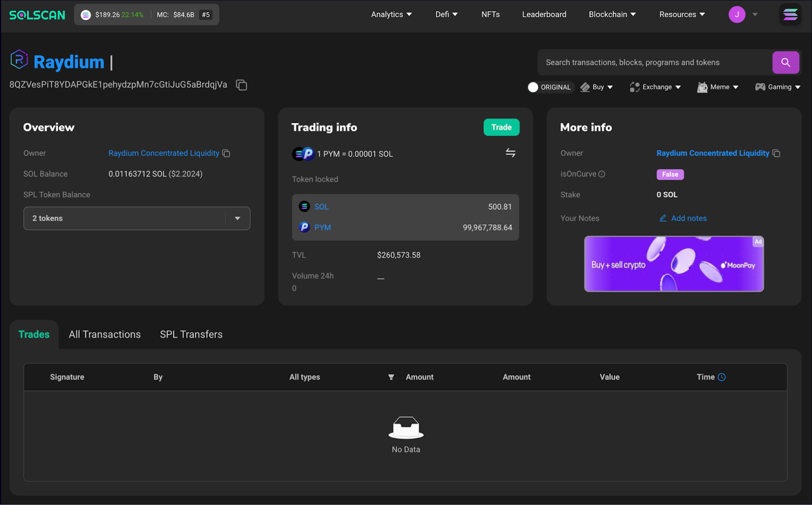812x505 pixels.
Task: Click the 500.81 SOL locked amount
Action: click(500, 207)
